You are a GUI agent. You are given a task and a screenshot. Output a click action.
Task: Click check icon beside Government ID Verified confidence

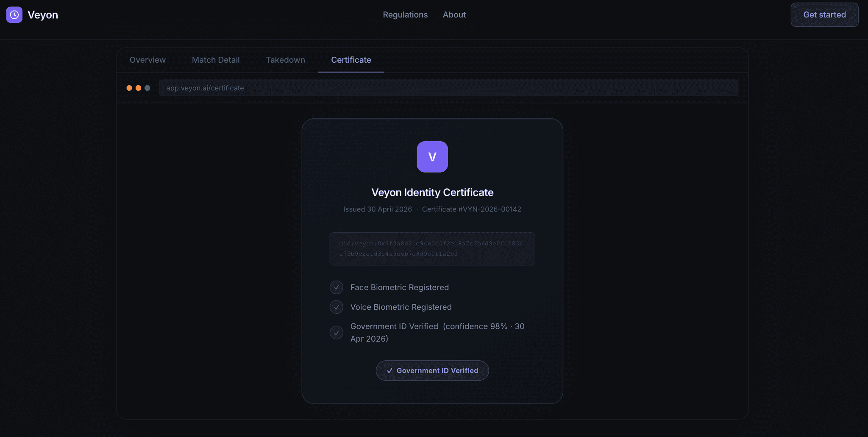click(337, 333)
